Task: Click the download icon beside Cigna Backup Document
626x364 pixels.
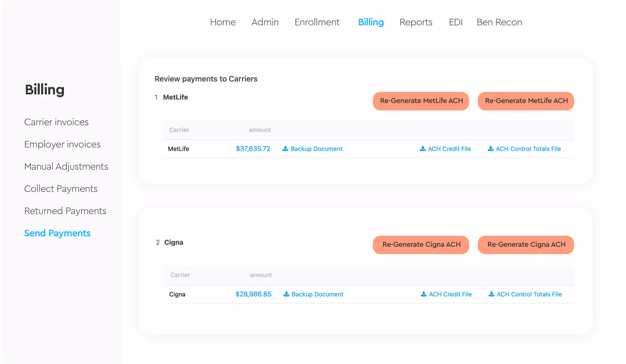Action: (x=286, y=294)
